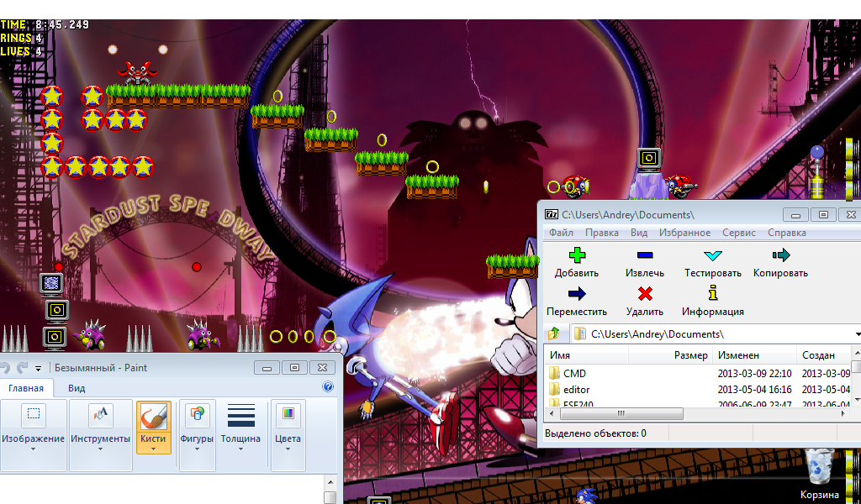Viewport: 861px width, 504px height.
Task: Click status text Выделено объектов: 0
Action: point(595,433)
